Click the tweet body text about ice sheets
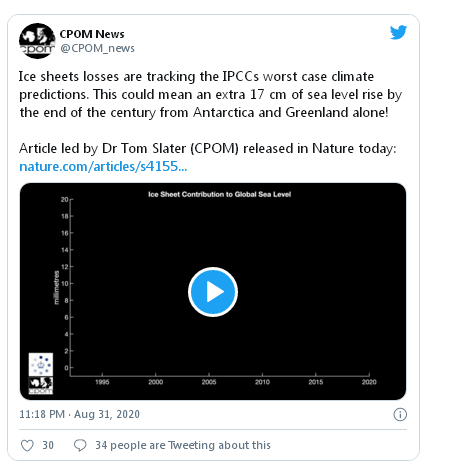 211,95
